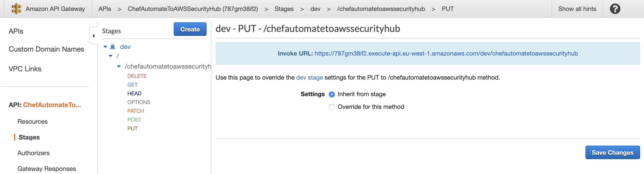This screenshot has width=644, height=174.
Task: Select /chefautomatetoawssecurityh resource in tree
Action: pyautogui.click(x=168, y=66)
